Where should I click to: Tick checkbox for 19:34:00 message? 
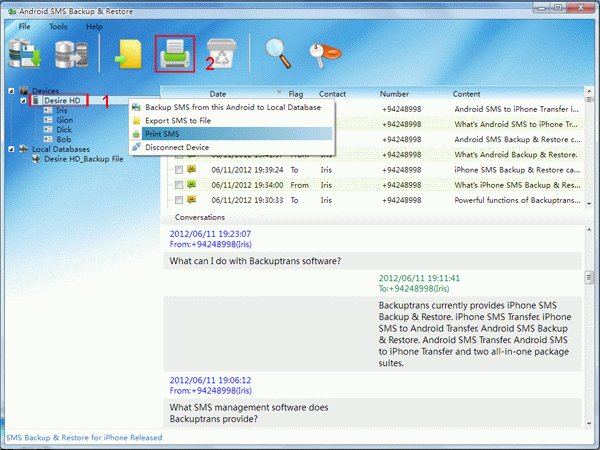(x=179, y=185)
